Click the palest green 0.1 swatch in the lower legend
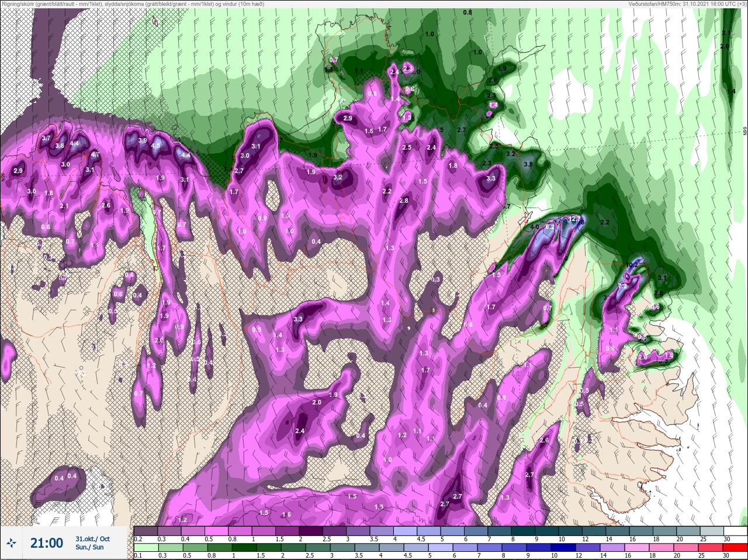 (x=146, y=547)
